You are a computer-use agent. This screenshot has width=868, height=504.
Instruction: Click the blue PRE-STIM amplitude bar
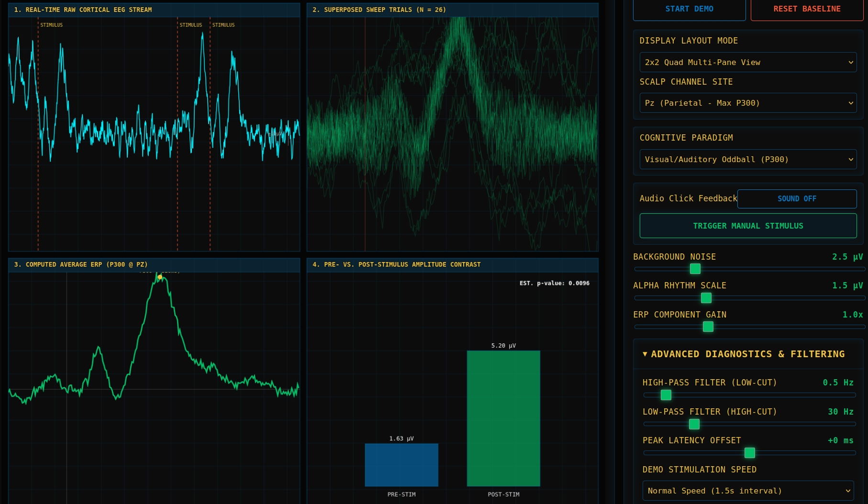pos(401,465)
